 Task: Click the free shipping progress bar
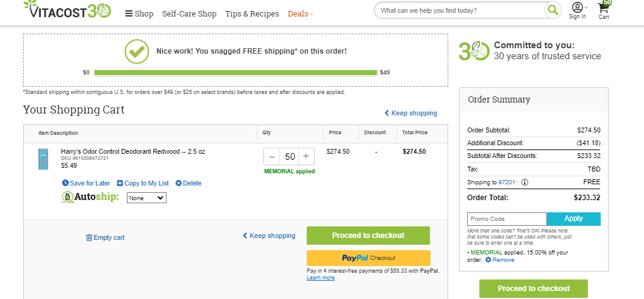[235, 73]
